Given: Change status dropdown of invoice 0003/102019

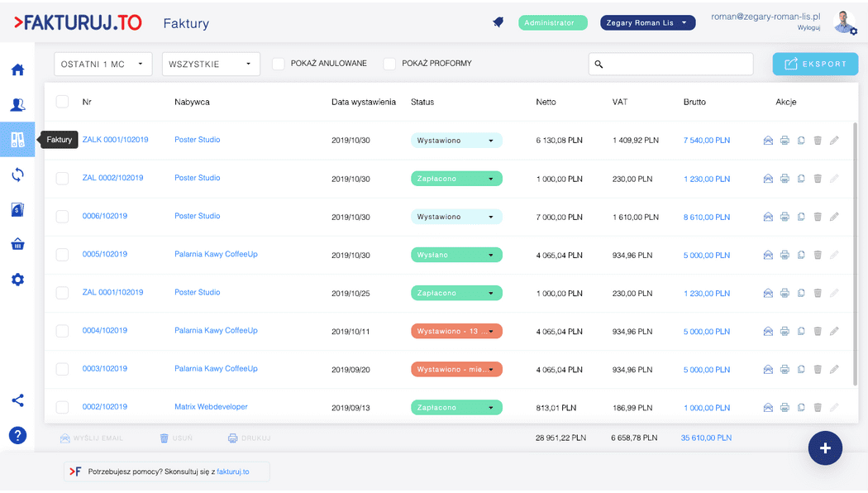Looking at the screenshot, I should pyautogui.click(x=456, y=369).
